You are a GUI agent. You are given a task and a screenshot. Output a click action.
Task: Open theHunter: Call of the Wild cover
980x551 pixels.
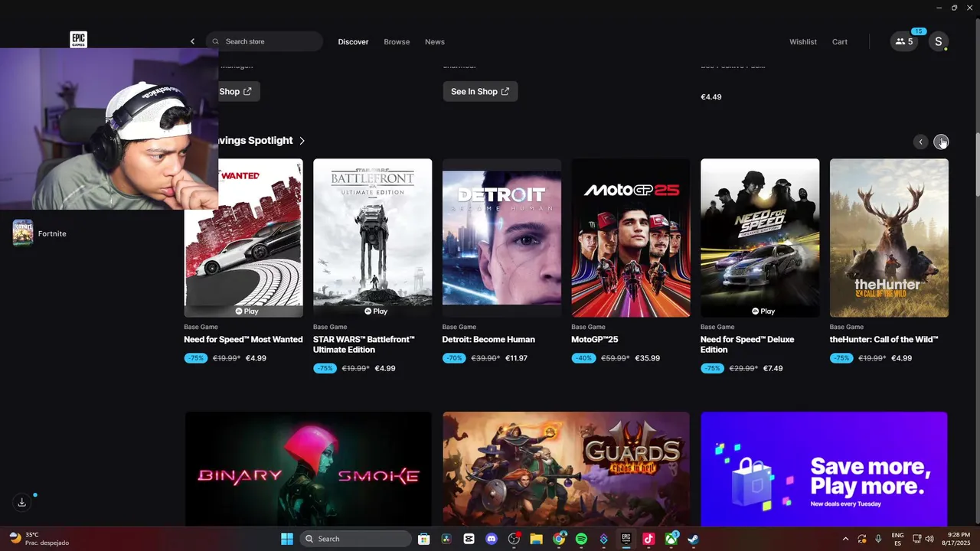click(x=889, y=238)
